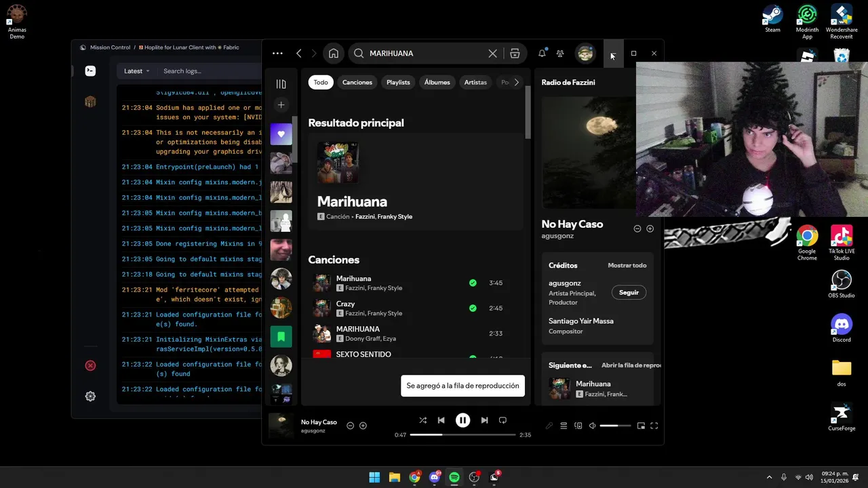Toggle repeat mode
Screen dimensions: 868x488
(x=502, y=420)
